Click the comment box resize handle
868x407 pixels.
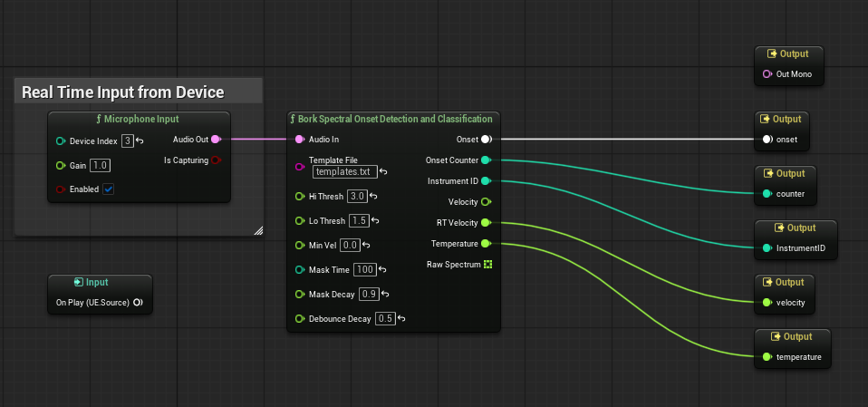click(x=257, y=230)
